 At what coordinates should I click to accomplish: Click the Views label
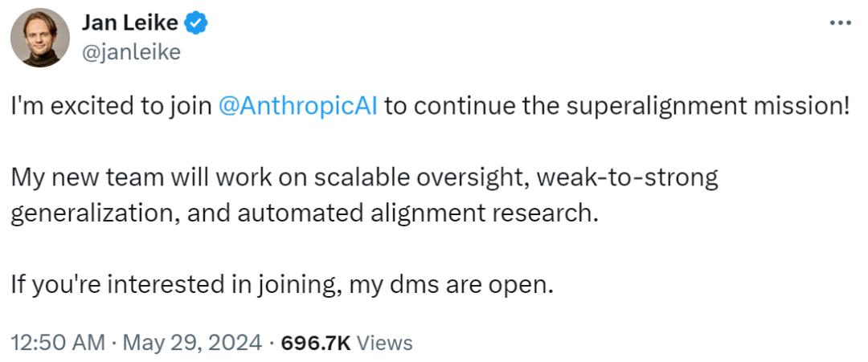(x=384, y=343)
